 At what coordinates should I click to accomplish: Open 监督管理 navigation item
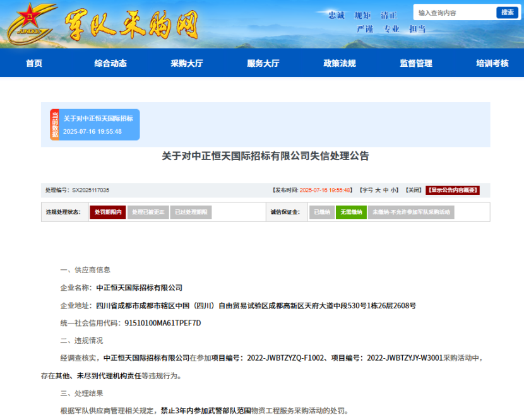[415, 63]
